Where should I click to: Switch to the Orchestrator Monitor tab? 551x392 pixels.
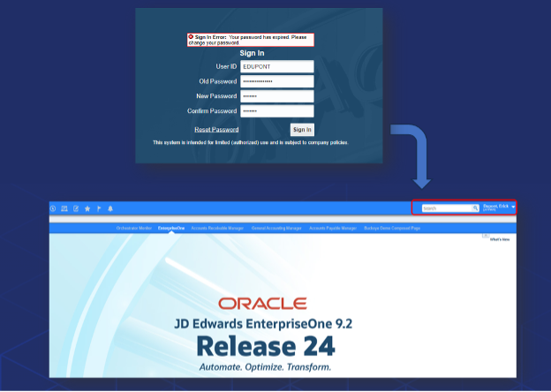click(x=134, y=229)
